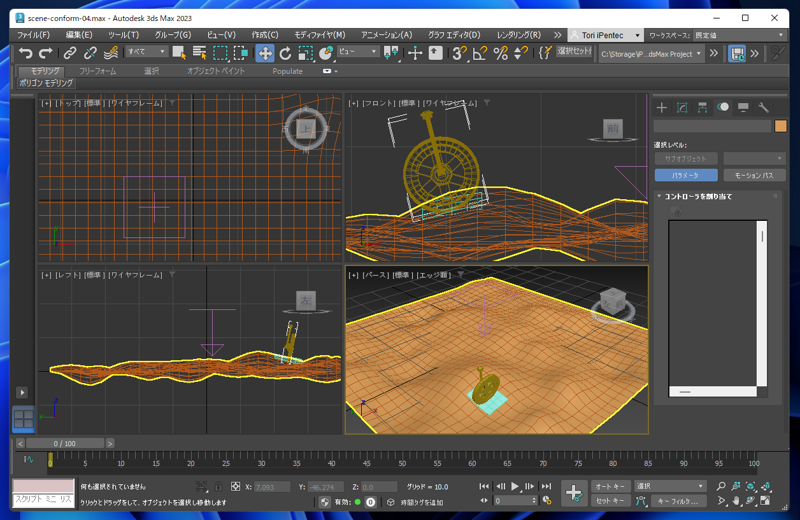Activate the Select and Rotate tool
This screenshot has width=800, height=520.
tap(285, 53)
